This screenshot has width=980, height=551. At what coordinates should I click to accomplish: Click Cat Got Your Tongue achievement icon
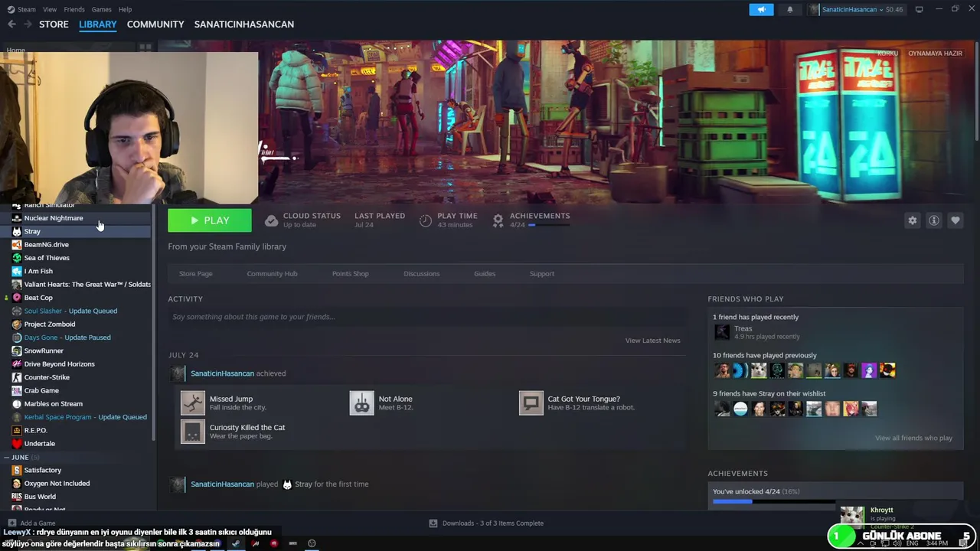pyautogui.click(x=531, y=403)
